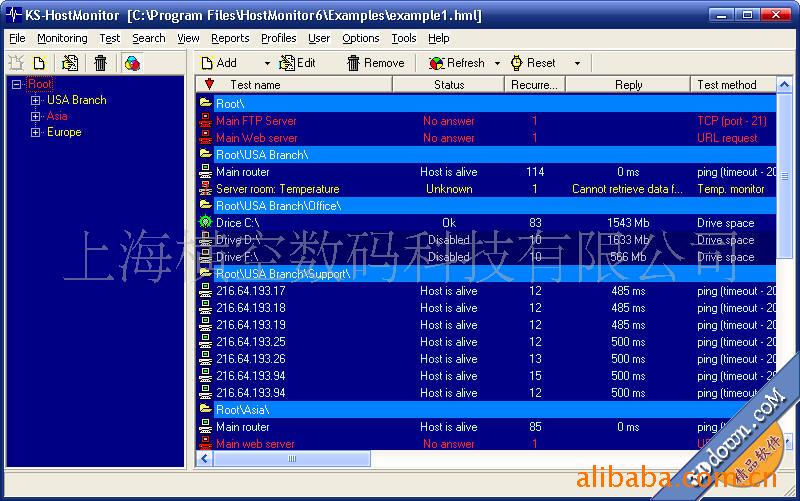
Task: Open the color palette icon in left toolbar
Action: point(132,63)
